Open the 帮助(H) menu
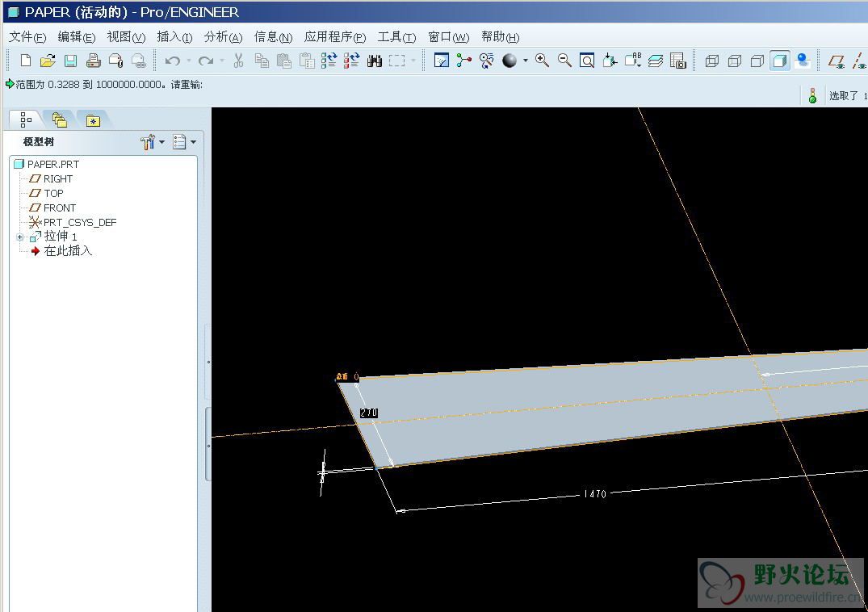The width and height of the screenshot is (868, 612). (500, 37)
